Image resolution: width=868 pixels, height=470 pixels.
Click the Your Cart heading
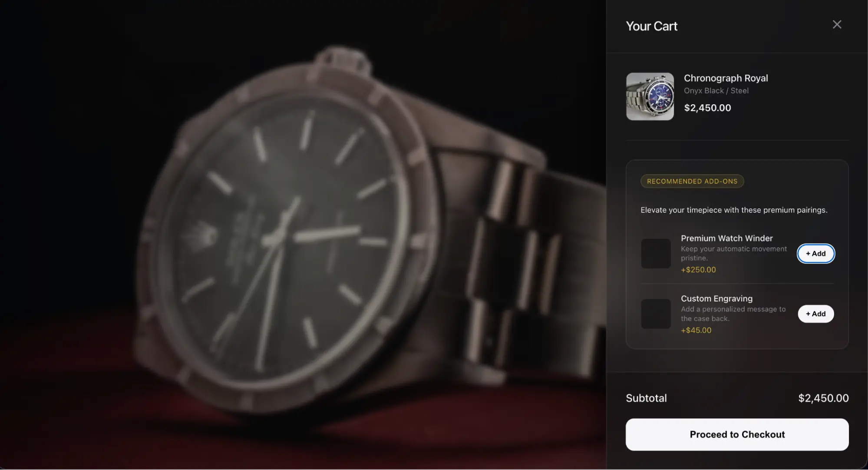pyautogui.click(x=651, y=26)
